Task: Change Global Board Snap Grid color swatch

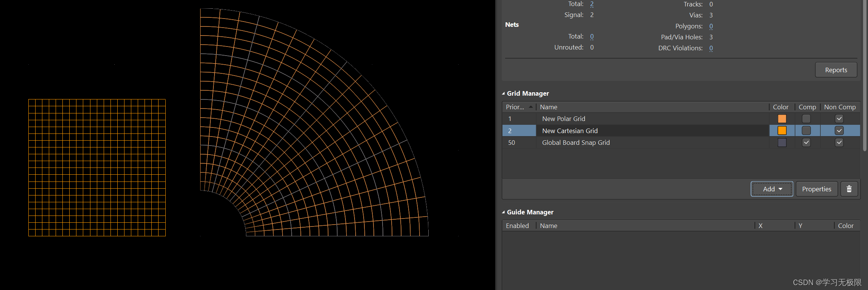Action: point(782,143)
